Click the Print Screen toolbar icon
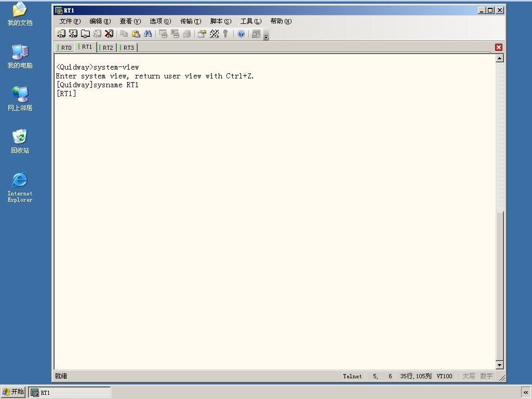 point(163,34)
